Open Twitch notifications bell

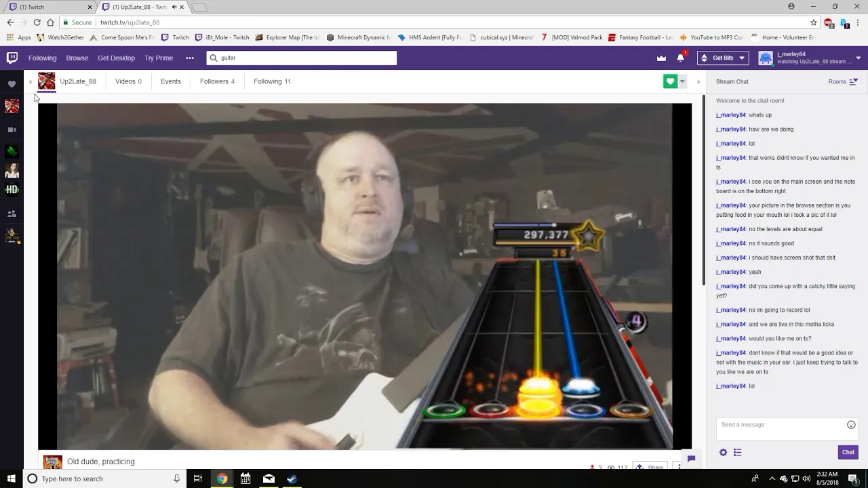680,58
